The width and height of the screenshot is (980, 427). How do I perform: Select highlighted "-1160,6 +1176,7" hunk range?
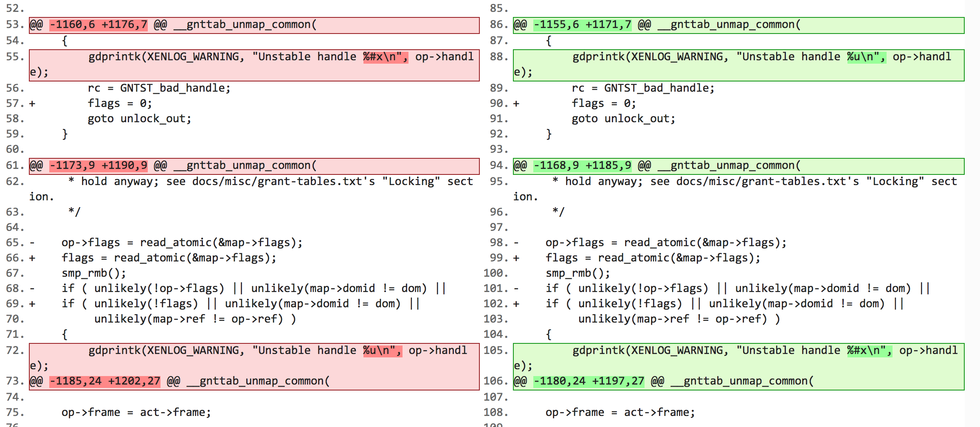coord(98,25)
